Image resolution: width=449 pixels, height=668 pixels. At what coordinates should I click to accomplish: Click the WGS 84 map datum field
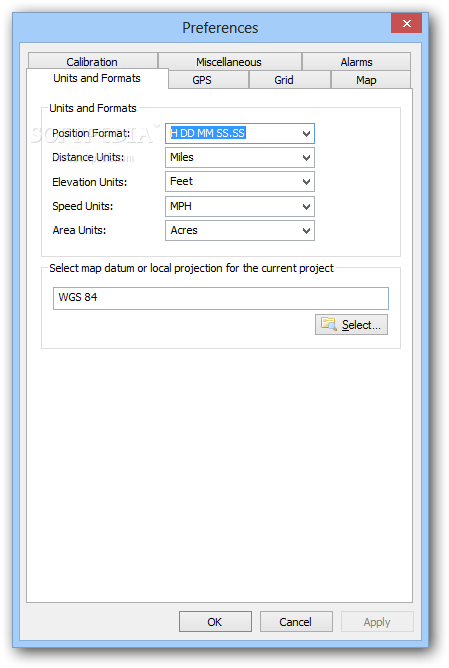coord(221,298)
